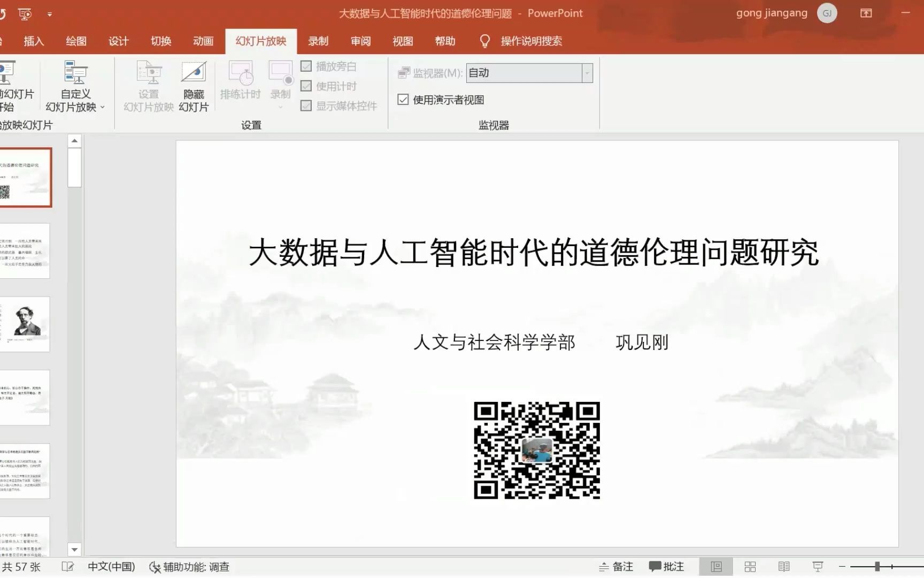The width and height of the screenshot is (924, 578).
Task: Select the slide thumbnail with portrait photo
Action: (x=25, y=324)
